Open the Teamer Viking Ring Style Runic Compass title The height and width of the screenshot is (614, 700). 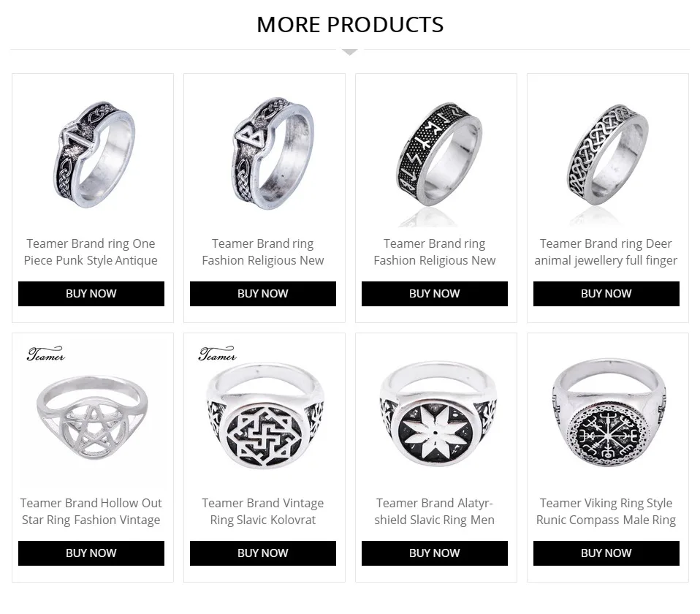[x=606, y=511]
